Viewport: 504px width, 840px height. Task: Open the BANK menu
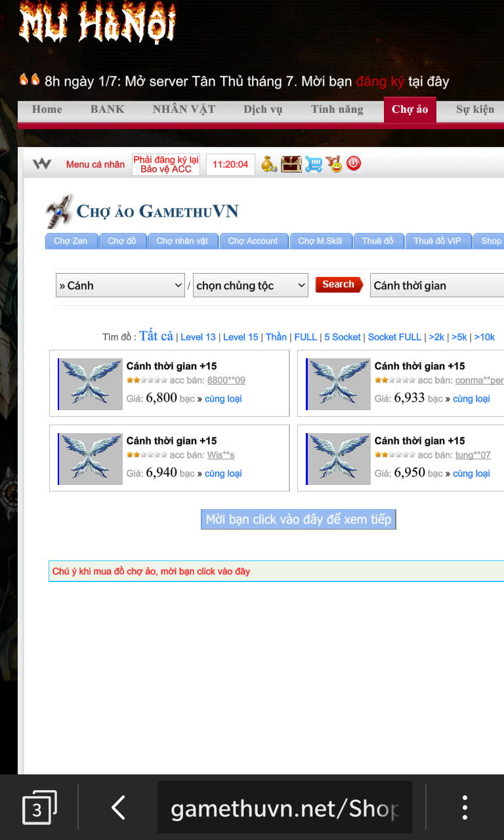coord(107,110)
